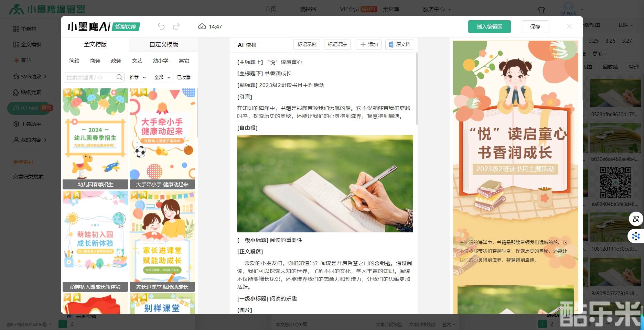Close the AI 快排 dialog

[569, 26]
